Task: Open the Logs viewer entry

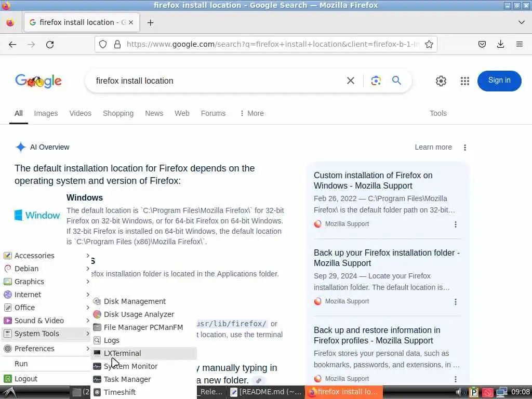Action: [144, 340]
